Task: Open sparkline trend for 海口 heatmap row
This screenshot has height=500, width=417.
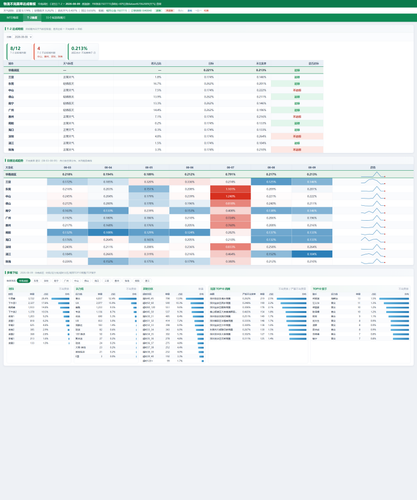Action: point(373,240)
